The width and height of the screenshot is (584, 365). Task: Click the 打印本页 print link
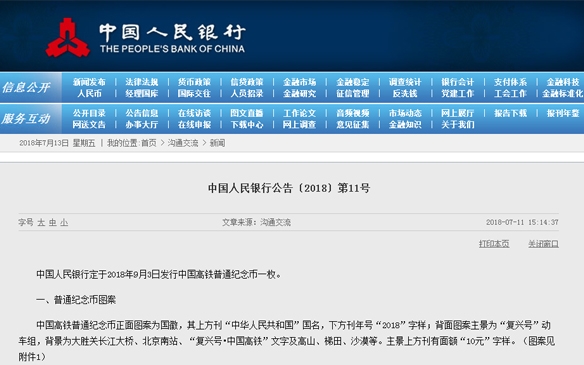click(x=494, y=244)
